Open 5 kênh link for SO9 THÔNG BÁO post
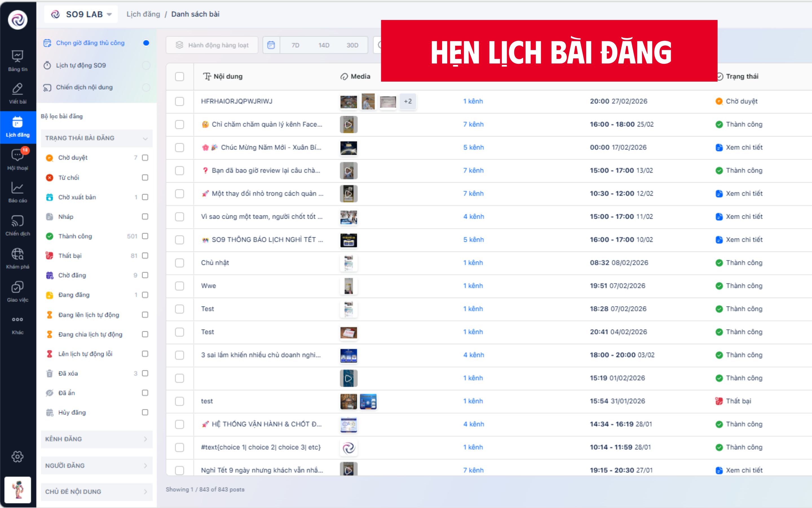This screenshot has height=508, width=812. click(473, 240)
